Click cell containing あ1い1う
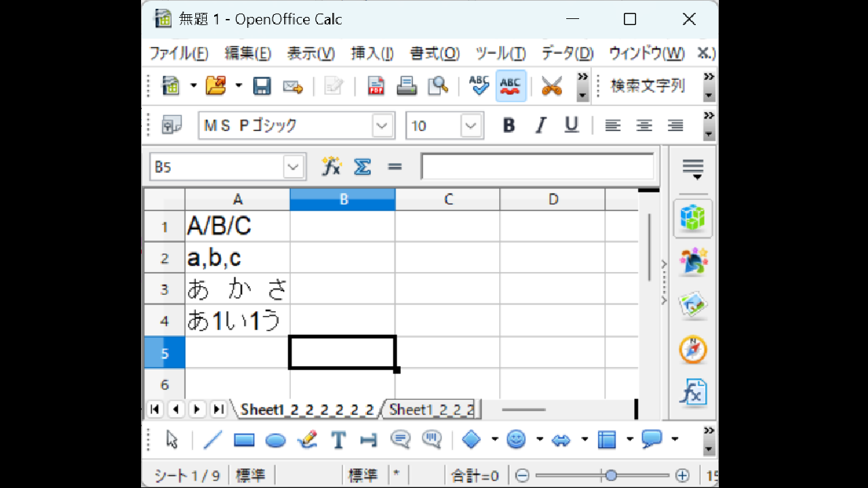868x488 pixels. [x=237, y=321]
